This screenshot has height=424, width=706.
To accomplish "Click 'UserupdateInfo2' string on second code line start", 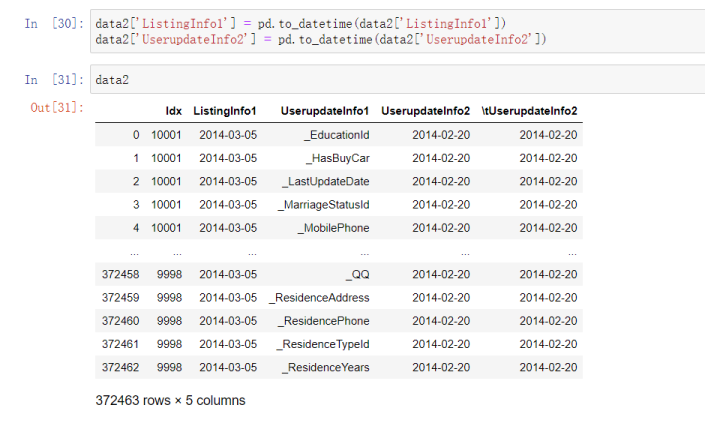I will [193, 40].
